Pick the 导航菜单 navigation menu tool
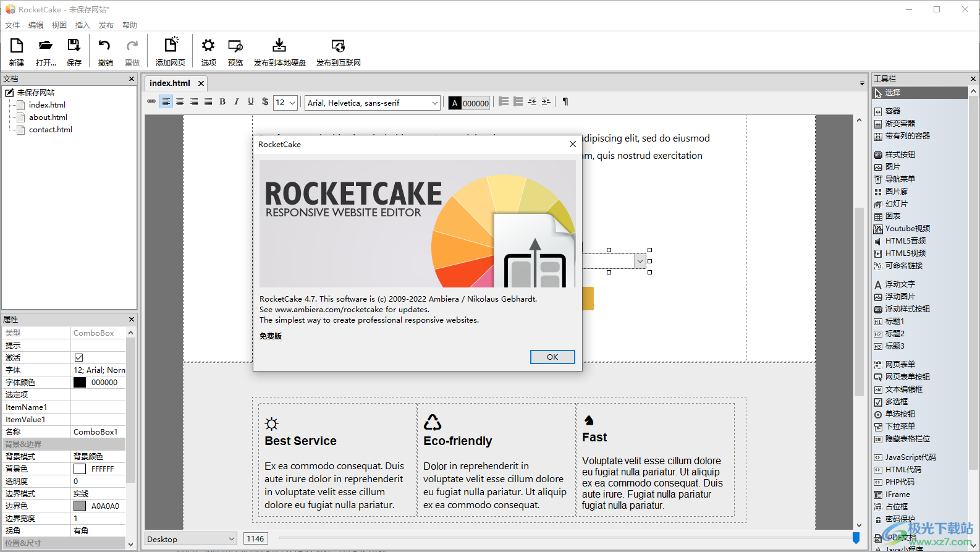The image size is (980, 552). (x=894, y=179)
